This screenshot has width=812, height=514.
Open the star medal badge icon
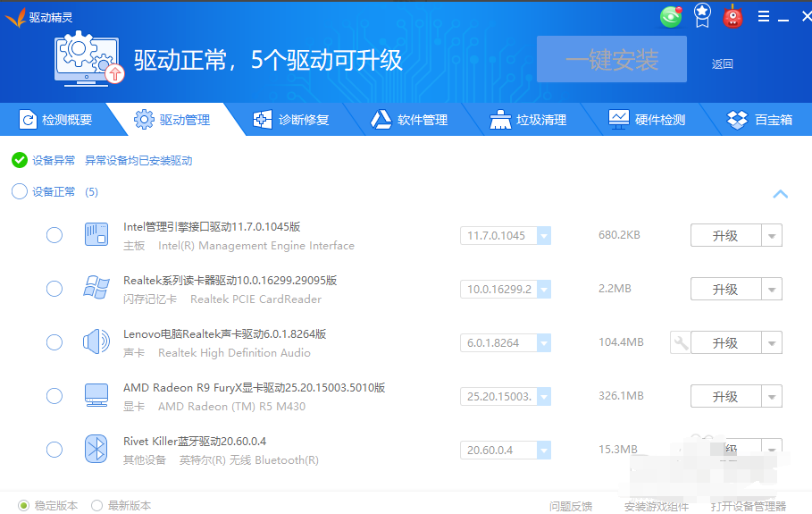tap(702, 15)
